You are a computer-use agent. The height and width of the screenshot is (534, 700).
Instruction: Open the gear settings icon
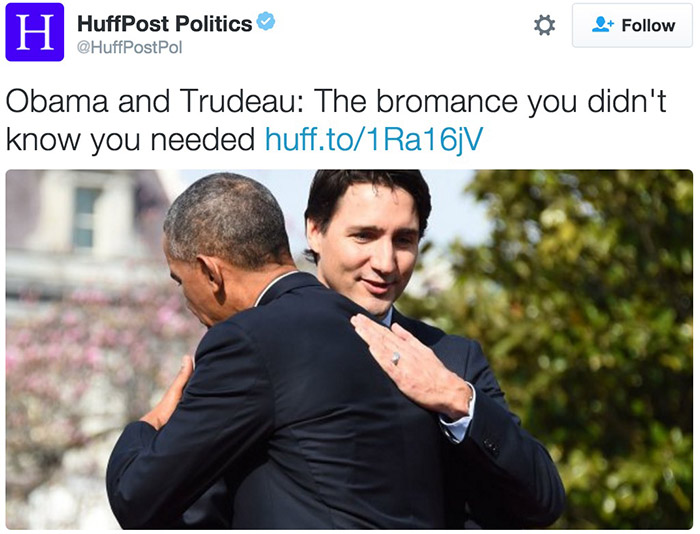click(x=545, y=25)
